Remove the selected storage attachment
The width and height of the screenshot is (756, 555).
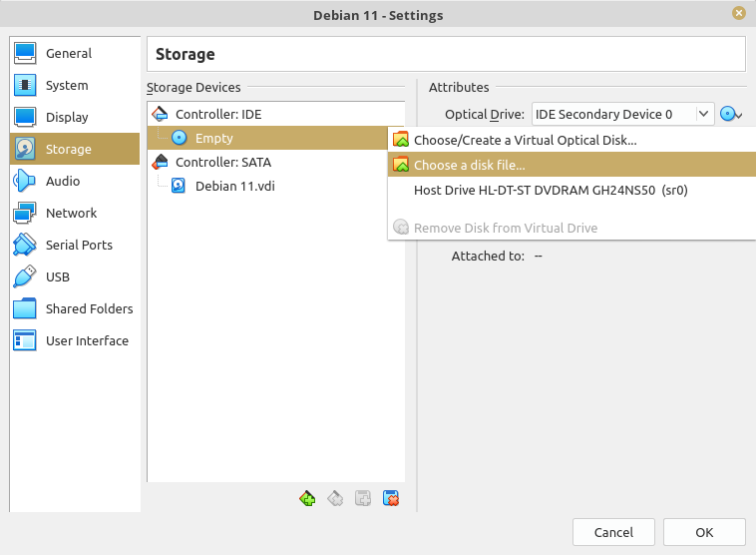coord(391,498)
